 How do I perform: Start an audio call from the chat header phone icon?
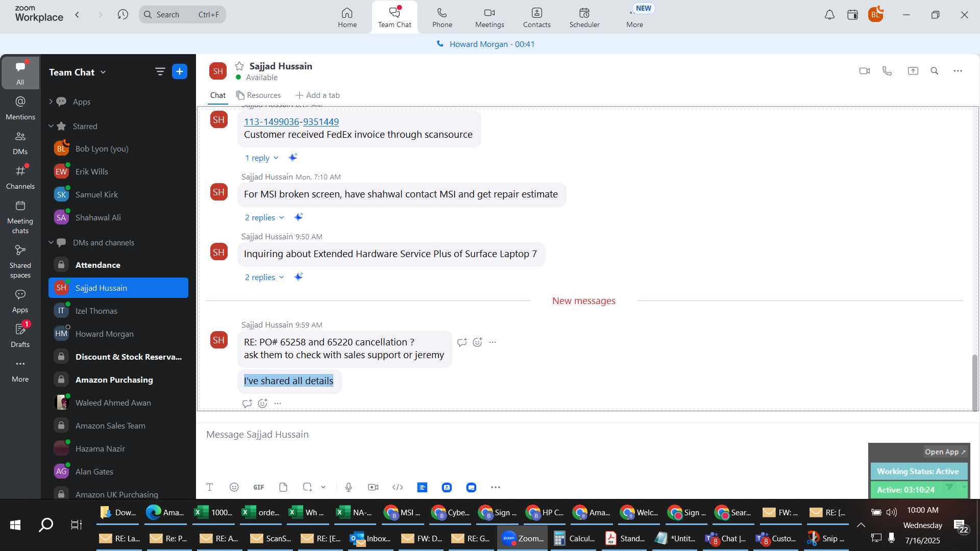(x=887, y=71)
